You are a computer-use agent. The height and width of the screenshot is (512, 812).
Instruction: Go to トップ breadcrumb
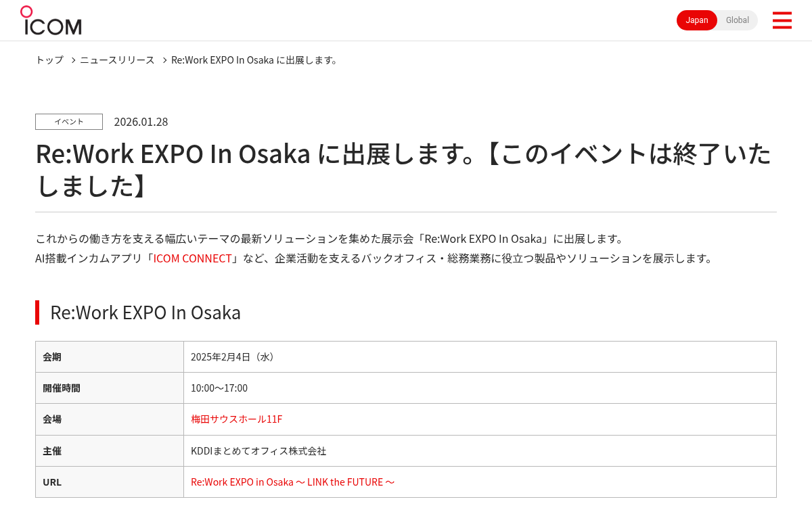(49, 60)
